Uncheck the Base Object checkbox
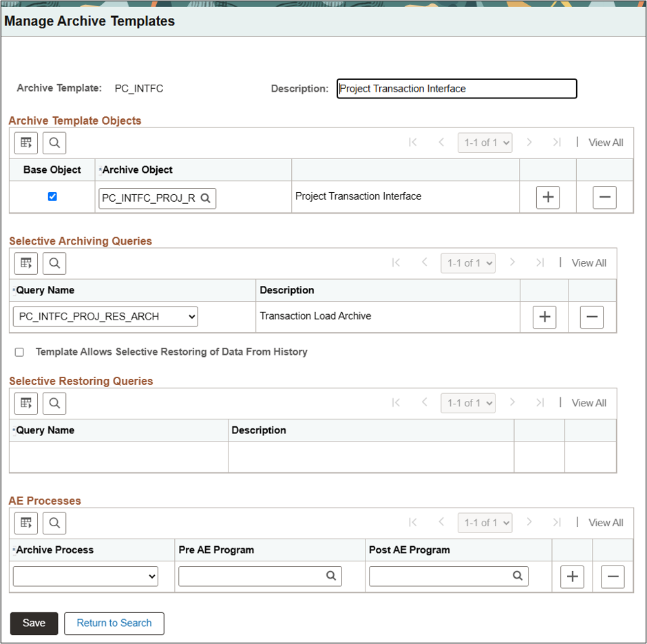This screenshot has height=644, width=647. coord(52,196)
